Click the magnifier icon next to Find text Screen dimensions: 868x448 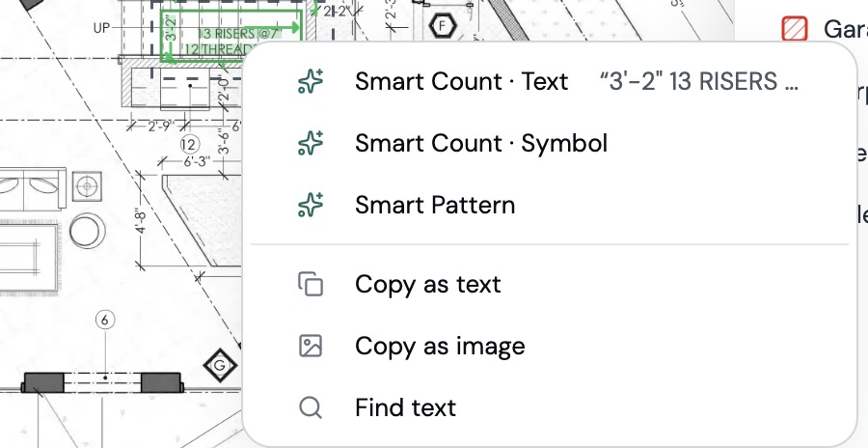tap(311, 407)
